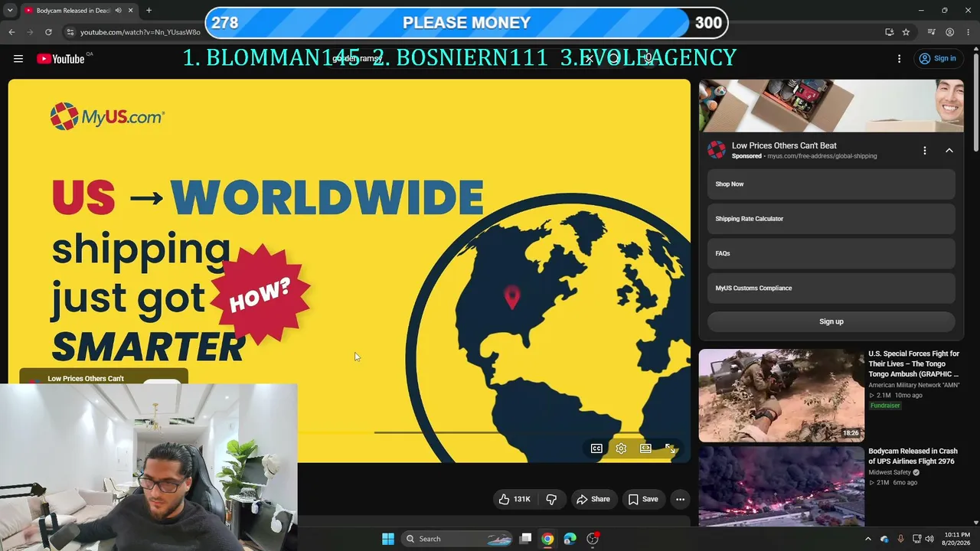Open the clock showing 10:11 PM
980x551 pixels.
957,539
